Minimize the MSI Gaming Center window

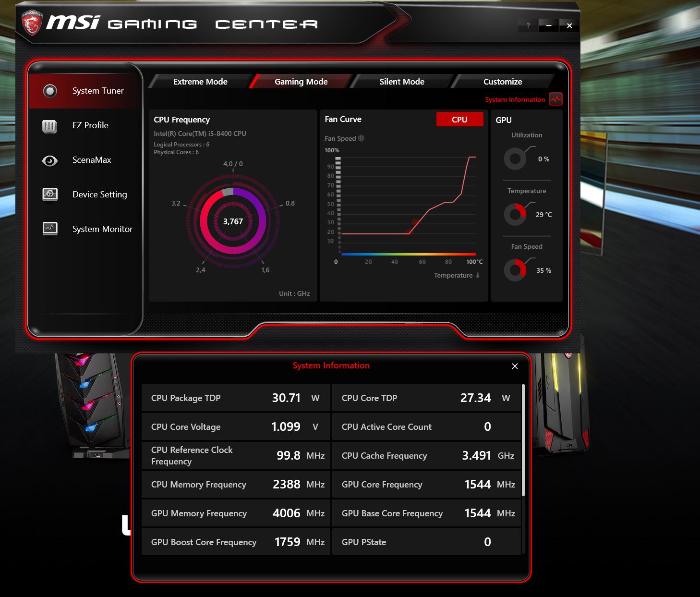[x=548, y=26]
